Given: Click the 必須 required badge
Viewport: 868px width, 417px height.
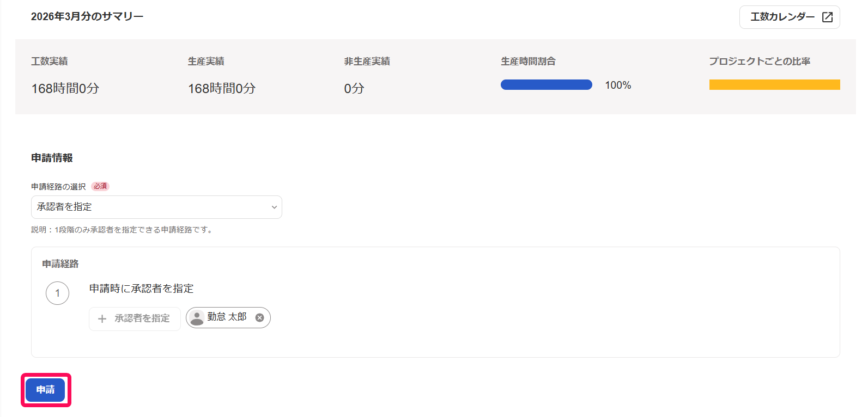Looking at the screenshot, I should pos(100,186).
